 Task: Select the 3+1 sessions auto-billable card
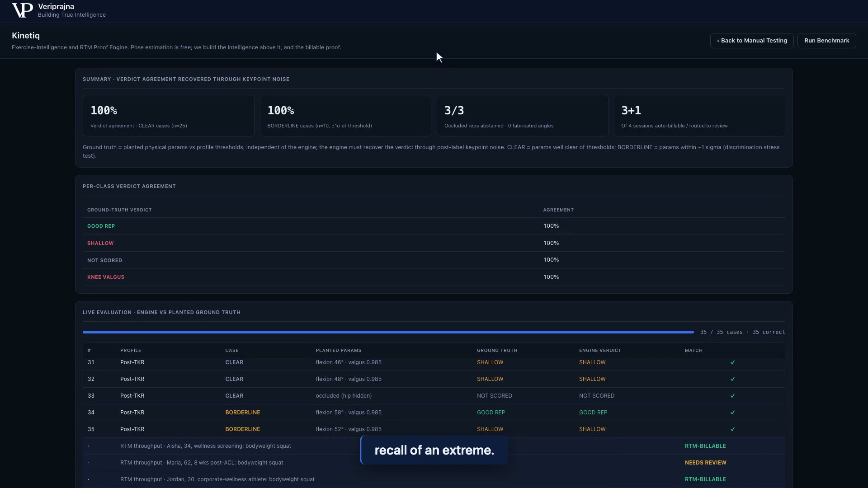(x=699, y=116)
